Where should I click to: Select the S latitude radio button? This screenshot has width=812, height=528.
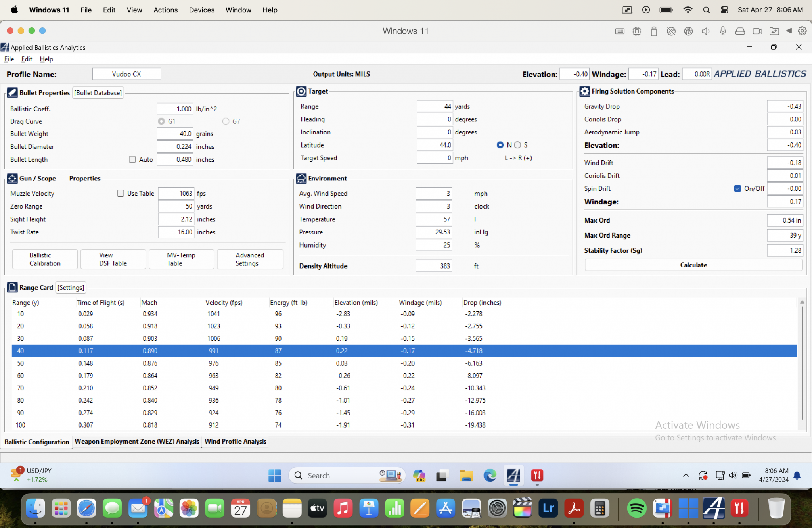pyautogui.click(x=517, y=145)
